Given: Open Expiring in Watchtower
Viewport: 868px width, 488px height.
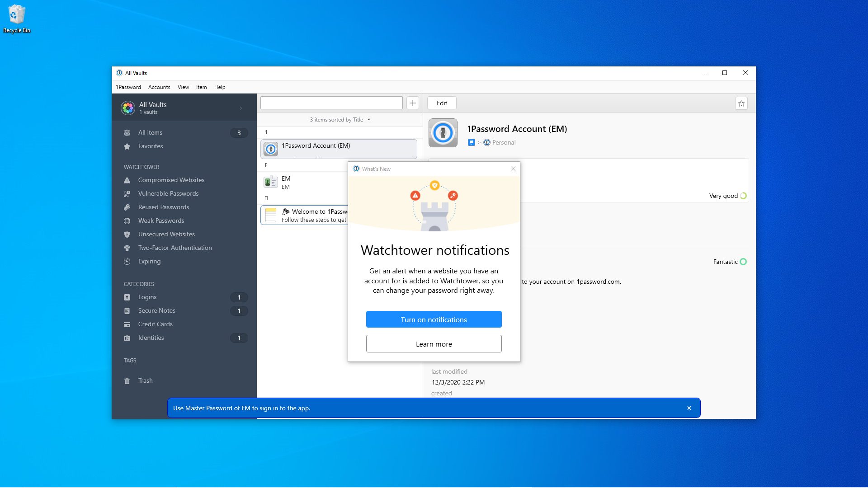Looking at the screenshot, I should tap(149, 262).
